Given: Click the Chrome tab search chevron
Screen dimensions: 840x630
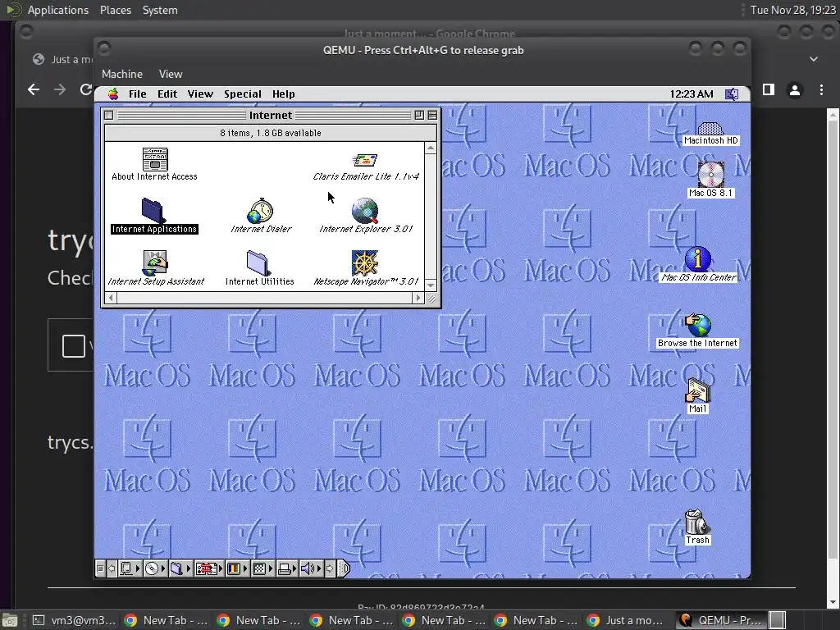Looking at the screenshot, I should tap(813, 59).
